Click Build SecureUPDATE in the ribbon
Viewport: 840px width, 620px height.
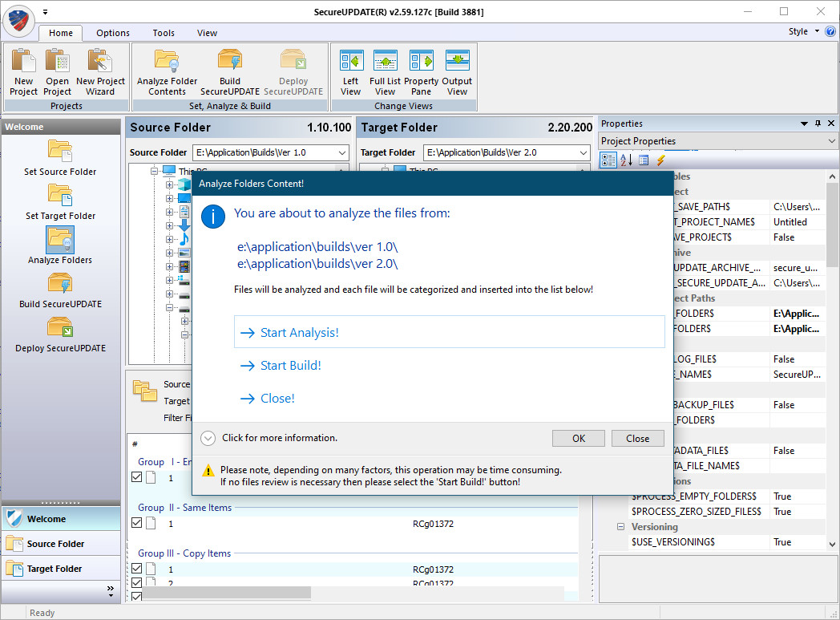[230, 72]
